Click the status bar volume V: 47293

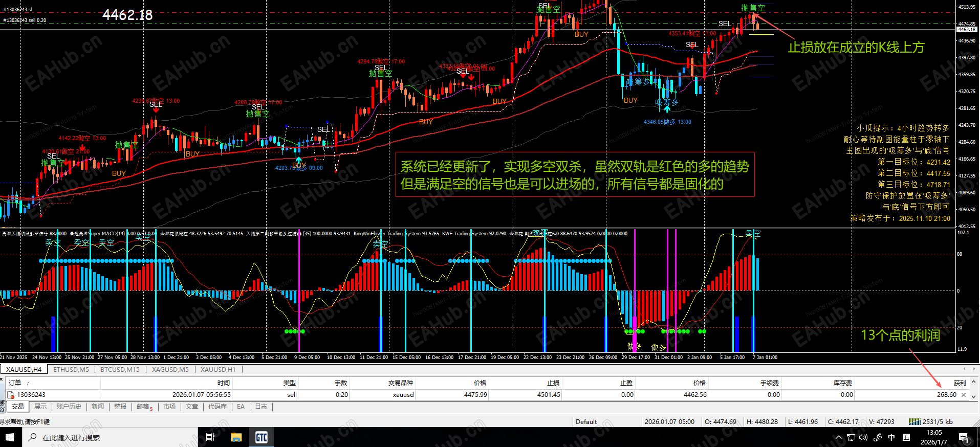882,422
